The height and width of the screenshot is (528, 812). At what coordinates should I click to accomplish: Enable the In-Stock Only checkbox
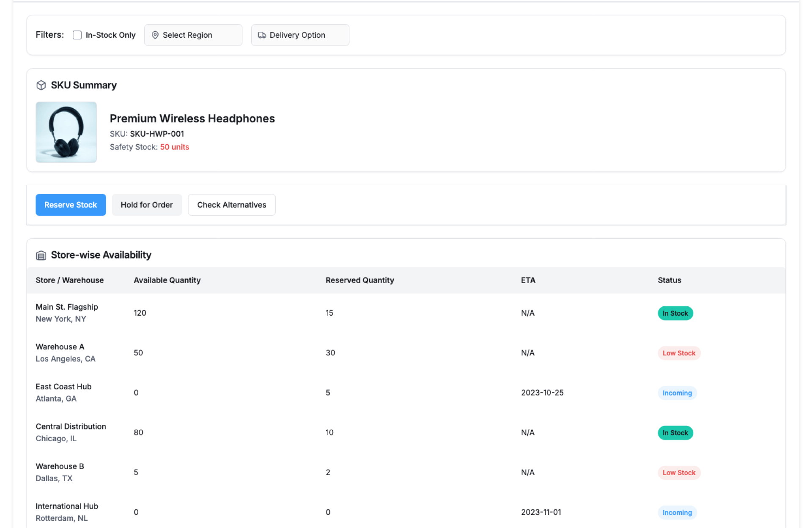click(x=77, y=35)
